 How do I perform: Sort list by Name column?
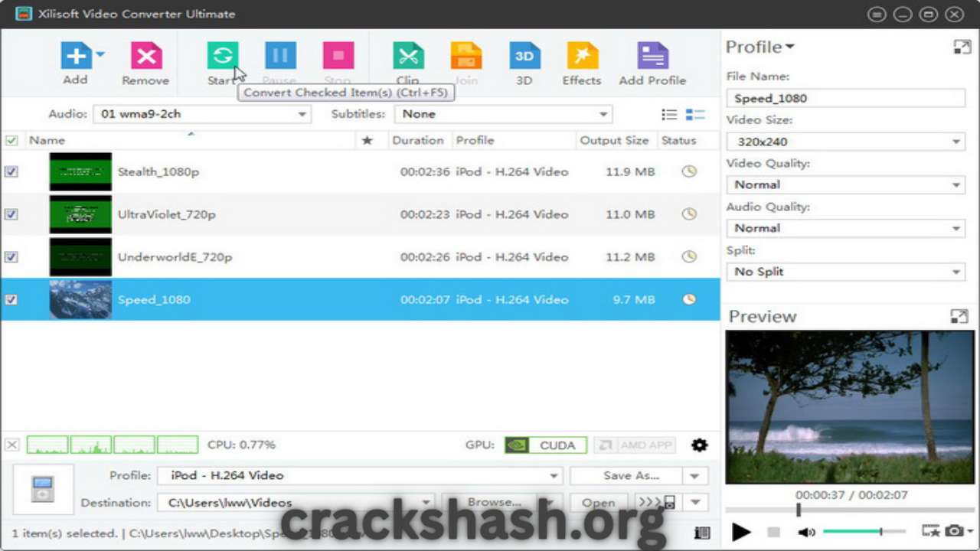pyautogui.click(x=47, y=140)
